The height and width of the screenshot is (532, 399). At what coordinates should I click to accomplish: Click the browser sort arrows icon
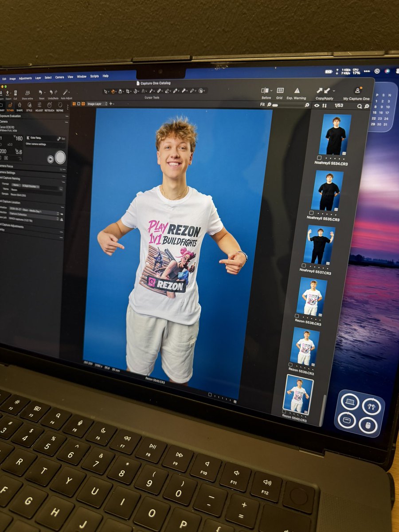click(324, 106)
